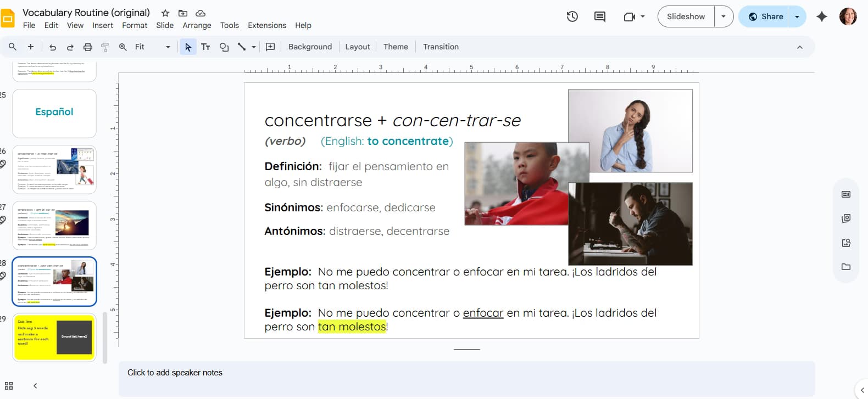Viewport: 868px width, 399px height.
Task: Open the Transition panel
Action: [x=441, y=47]
